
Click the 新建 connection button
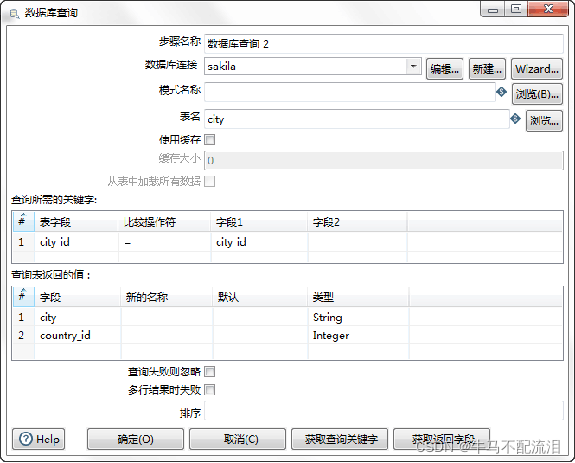pyautogui.click(x=487, y=69)
